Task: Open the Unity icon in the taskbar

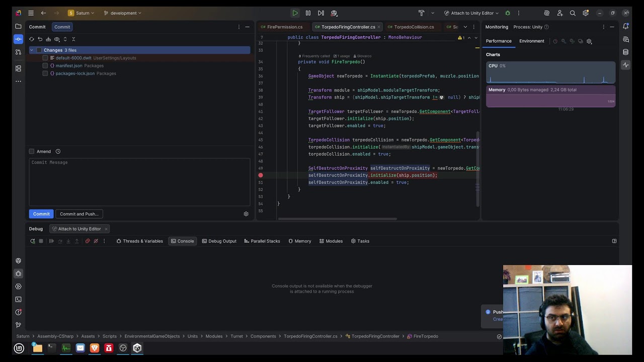Action: coord(137,348)
